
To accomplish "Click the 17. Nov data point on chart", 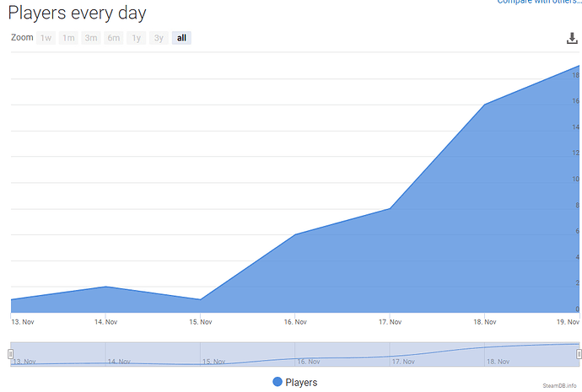I will (390, 208).
